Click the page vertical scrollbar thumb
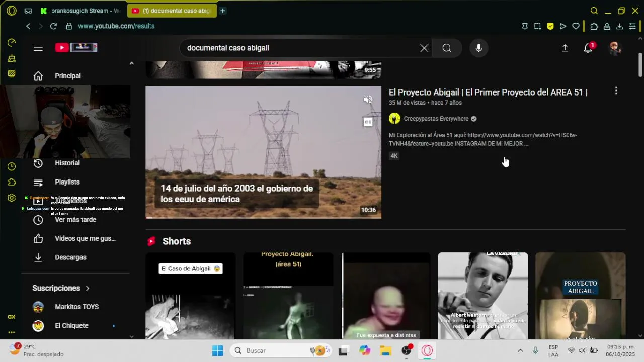644x362 pixels. [x=640, y=65]
